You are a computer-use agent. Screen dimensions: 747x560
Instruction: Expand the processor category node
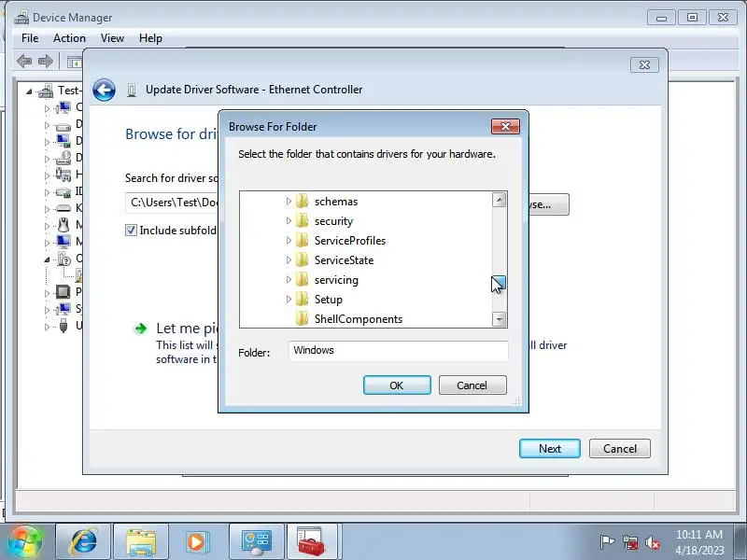tap(47, 292)
